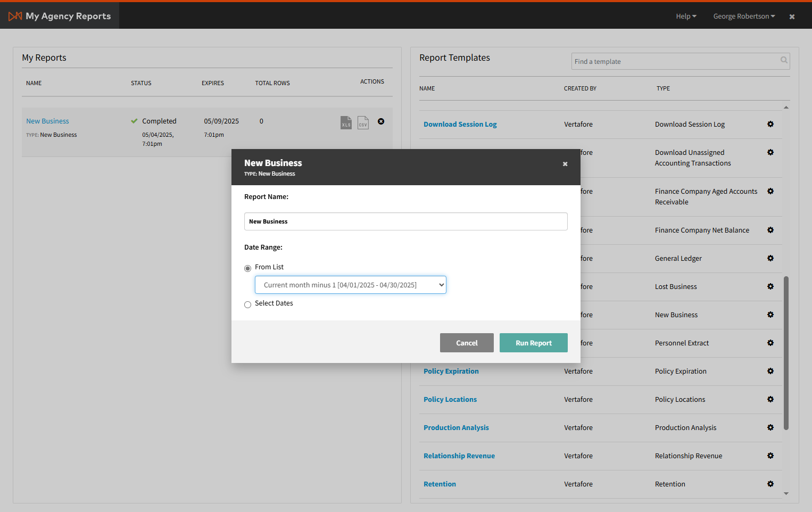Open the gear icon for Download Session Log

pos(770,124)
